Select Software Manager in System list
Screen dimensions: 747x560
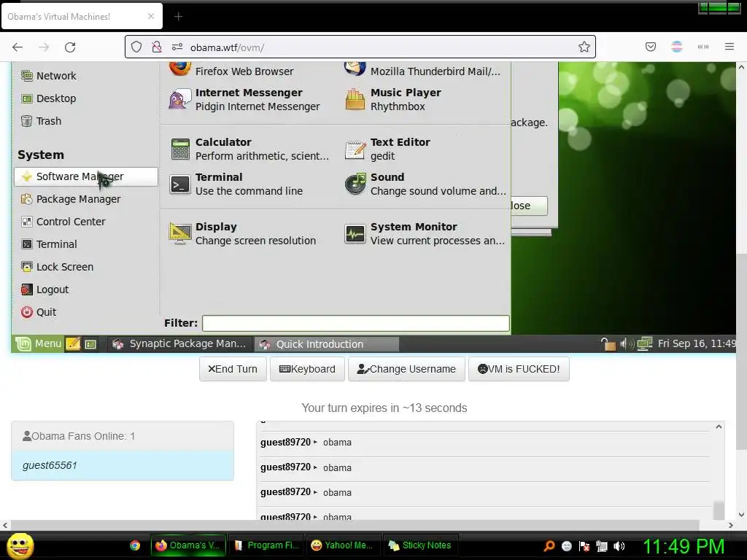pos(86,176)
